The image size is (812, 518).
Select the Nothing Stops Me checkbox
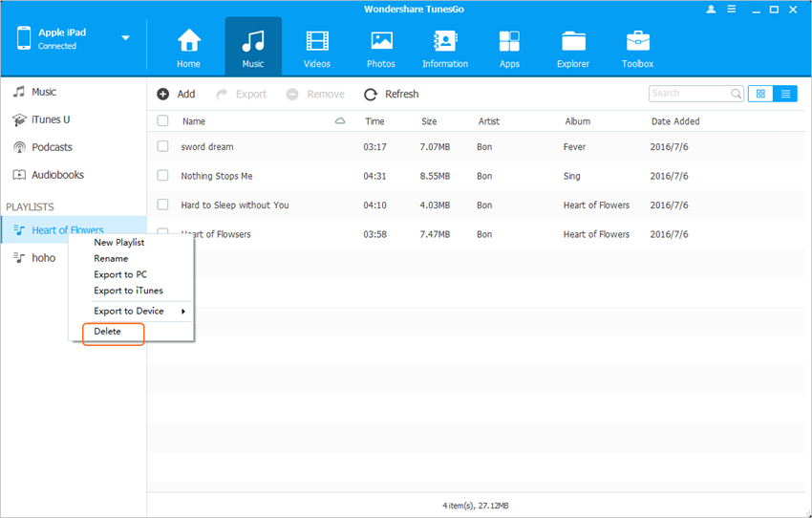(162, 176)
